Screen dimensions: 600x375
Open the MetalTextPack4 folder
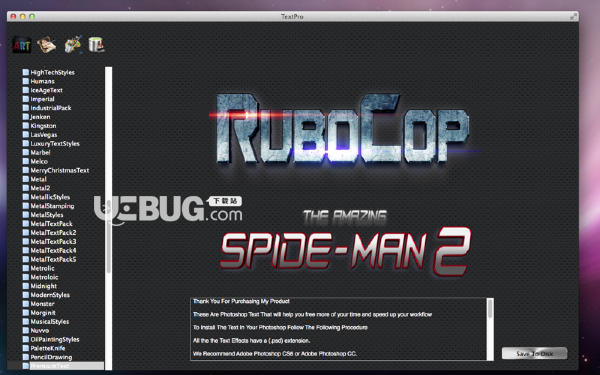coord(49,250)
